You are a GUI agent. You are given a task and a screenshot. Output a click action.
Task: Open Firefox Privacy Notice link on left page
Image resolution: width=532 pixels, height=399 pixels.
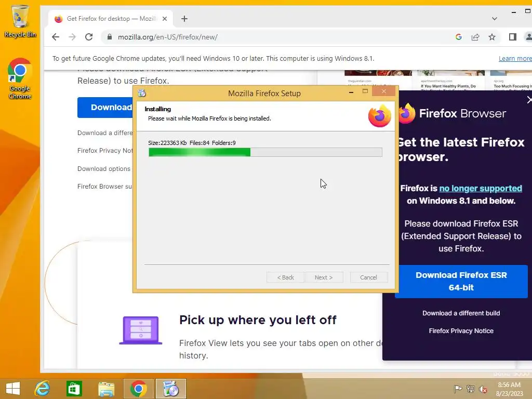(105, 150)
